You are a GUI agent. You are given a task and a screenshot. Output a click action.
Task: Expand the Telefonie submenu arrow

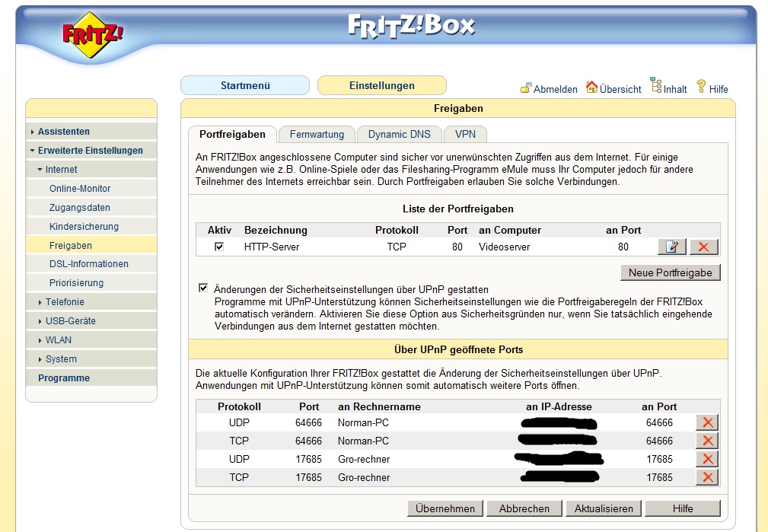coord(40,303)
